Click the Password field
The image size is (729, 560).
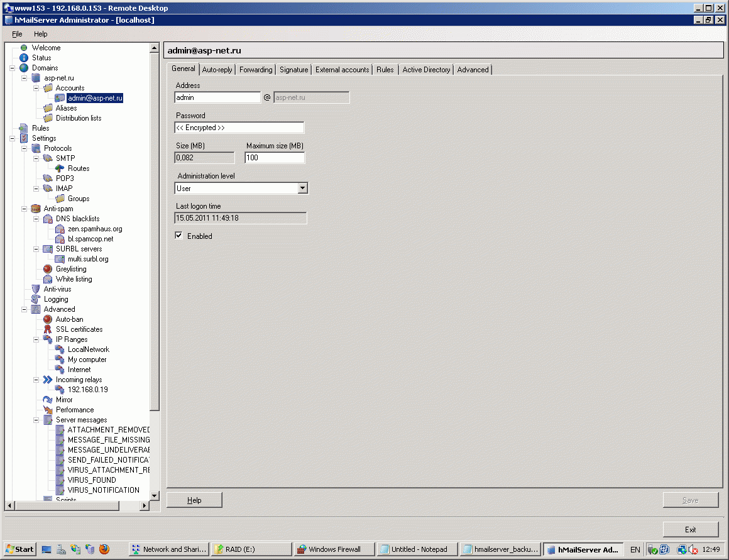coord(239,128)
